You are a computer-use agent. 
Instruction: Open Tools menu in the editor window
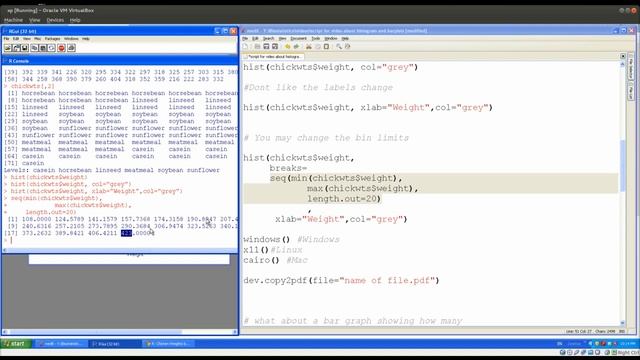(x=316, y=38)
